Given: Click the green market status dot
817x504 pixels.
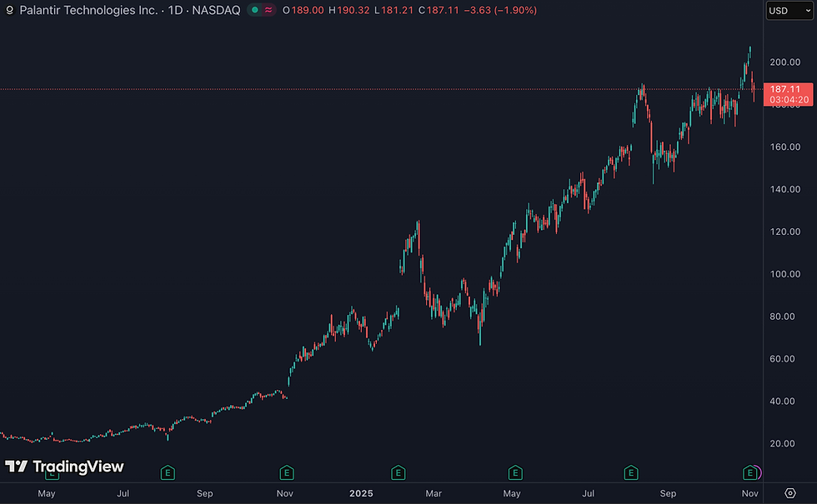Looking at the screenshot, I should click(x=255, y=10).
